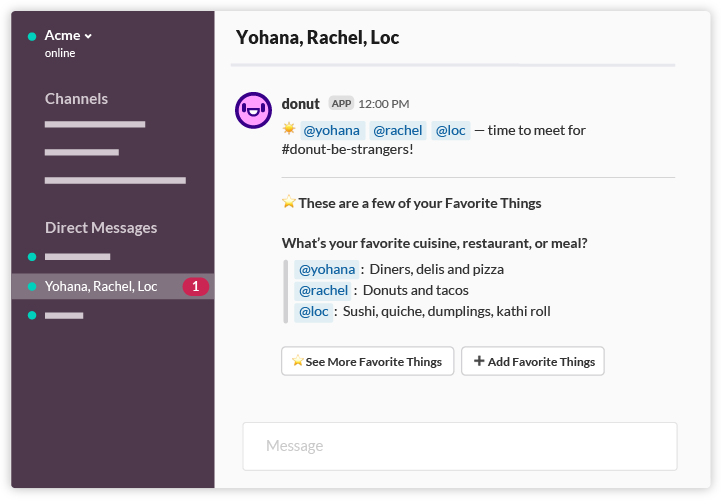This screenshot has height=501, width=721.
Task: Click the Direct Messages section header
Action: coord(101,228)
